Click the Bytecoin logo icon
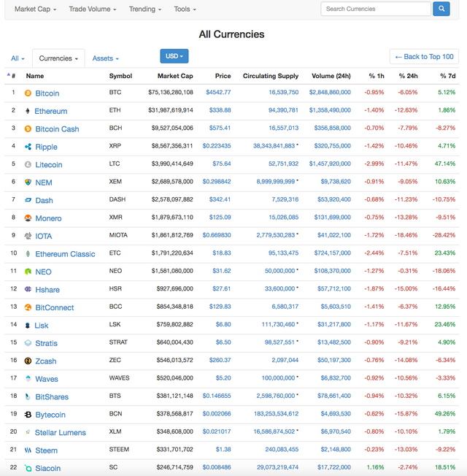467x476 pixels. point(28,415)
